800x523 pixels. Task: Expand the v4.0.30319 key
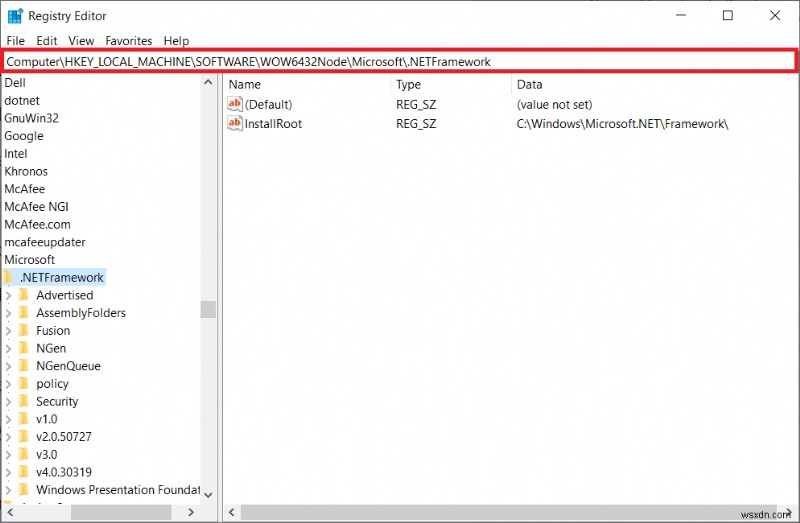(x=8, y=472)
